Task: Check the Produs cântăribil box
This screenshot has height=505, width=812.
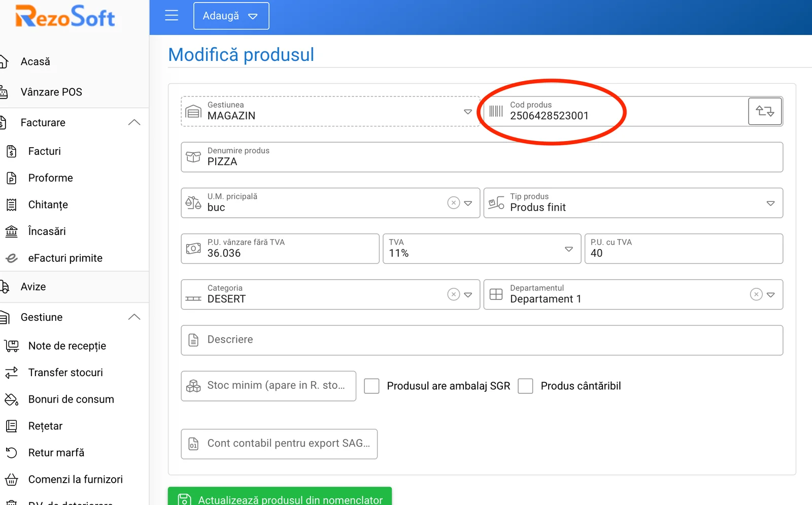Action: tap(525, 386)
